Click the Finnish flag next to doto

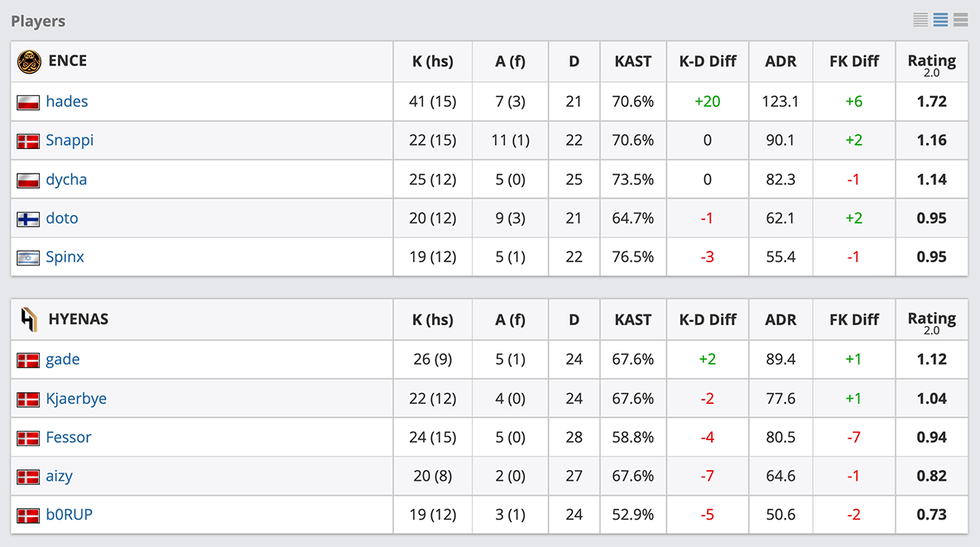point(28,218)
